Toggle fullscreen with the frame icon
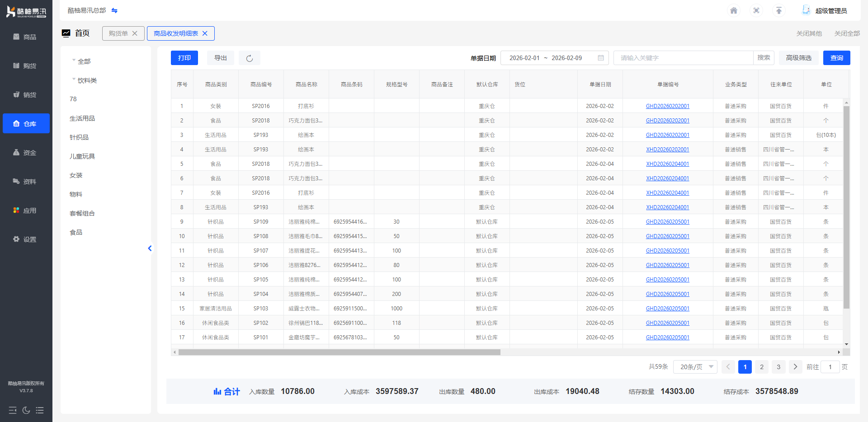 [x=756, y=11]
